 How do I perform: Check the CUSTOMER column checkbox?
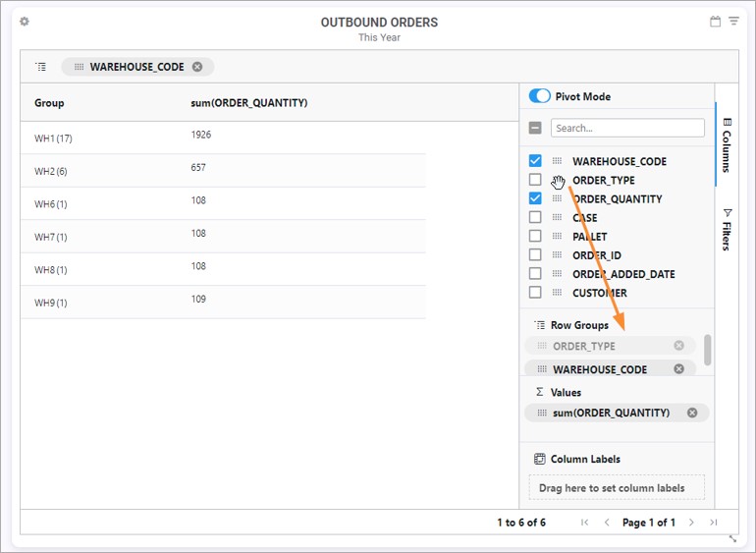point(535,293)
